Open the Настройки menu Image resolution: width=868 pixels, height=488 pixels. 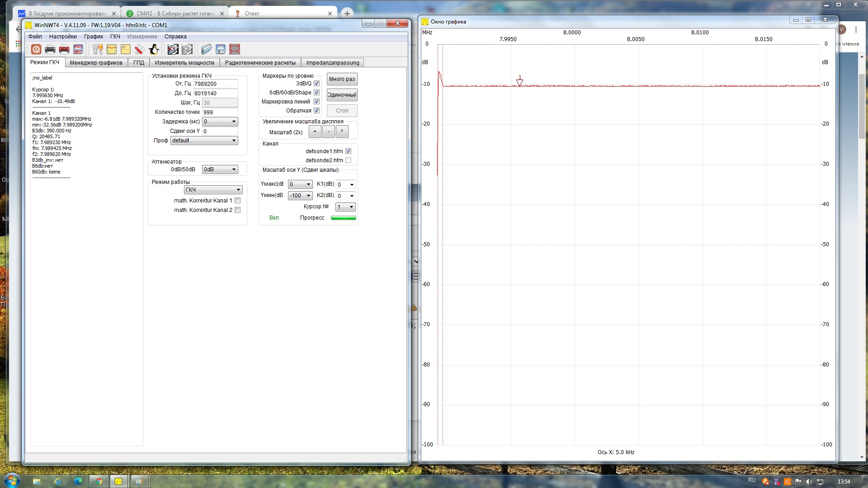(63, 37)
